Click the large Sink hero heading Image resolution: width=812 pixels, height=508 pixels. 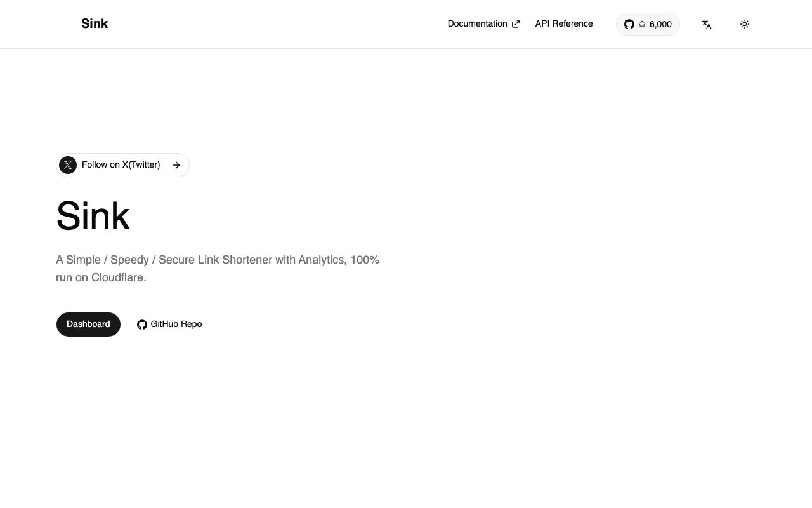tap(93, 216)
